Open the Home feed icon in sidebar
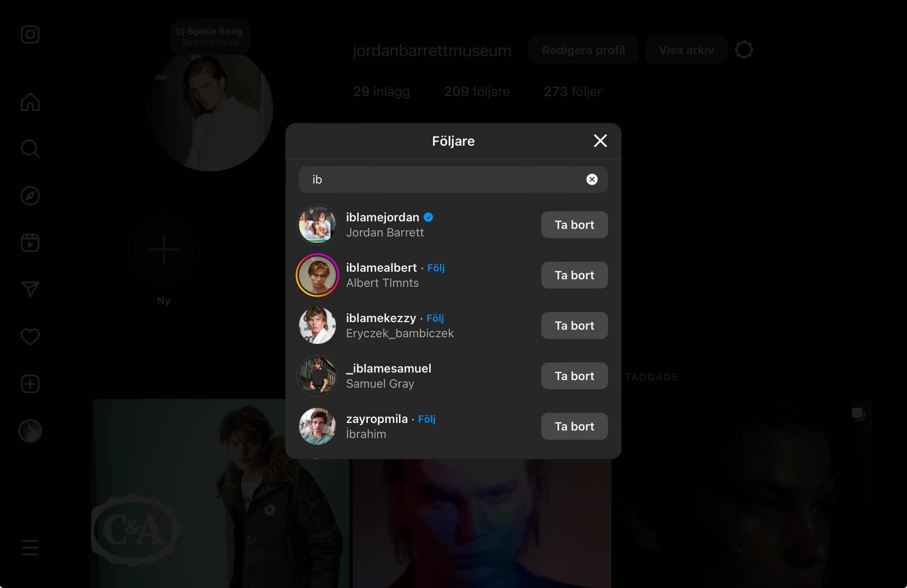Viewport: 907px width, 588px height. pos(30,102)
